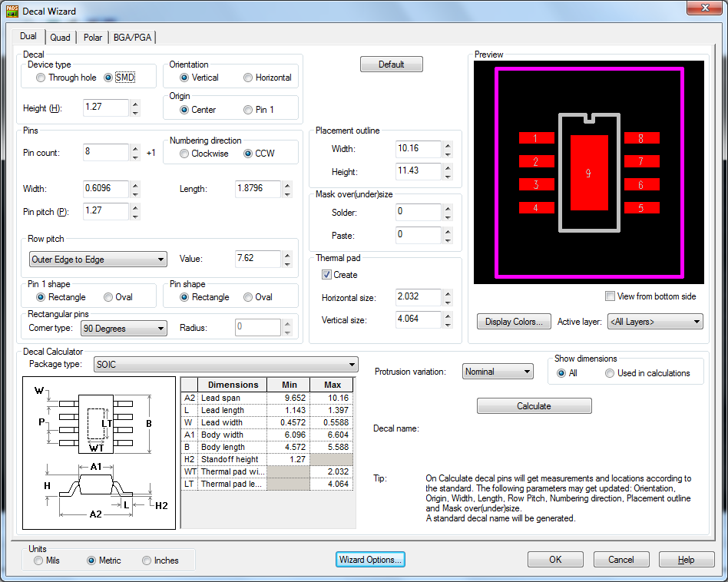Focus the Placement outline Width field
The height and width of the screenshot is (582, 728).
(x=419, y=149)
